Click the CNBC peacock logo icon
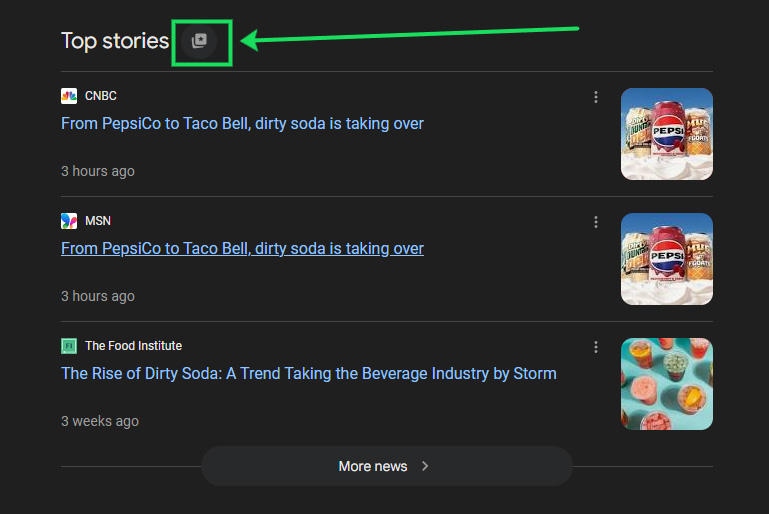The image size is (769, 514). [69, 96]
